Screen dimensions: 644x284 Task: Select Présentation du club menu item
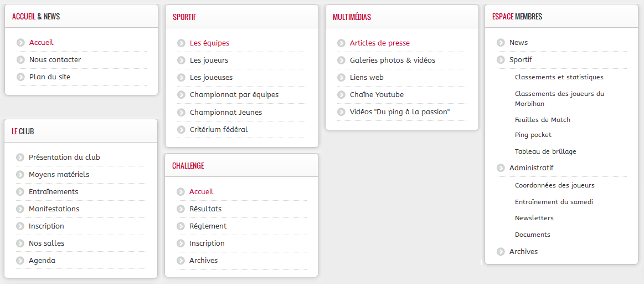64,157
